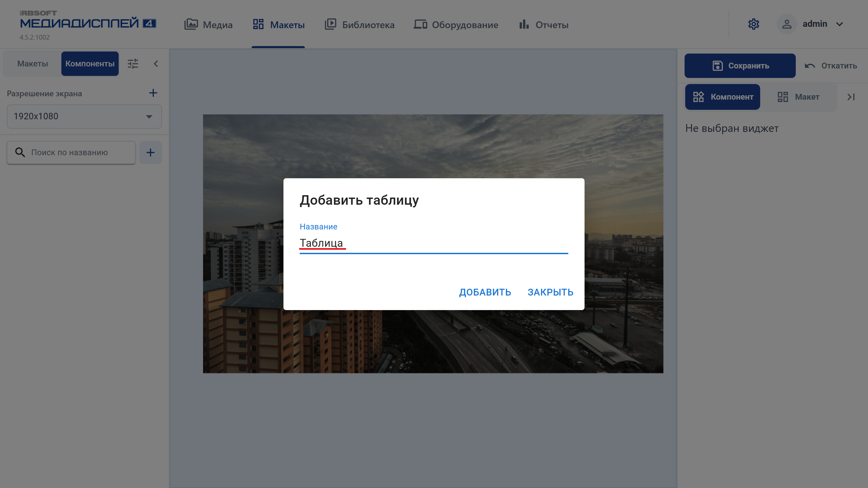Click the 'Разрешение экрана' label
The height and width of the screenshot is (488, 868).
44,94
